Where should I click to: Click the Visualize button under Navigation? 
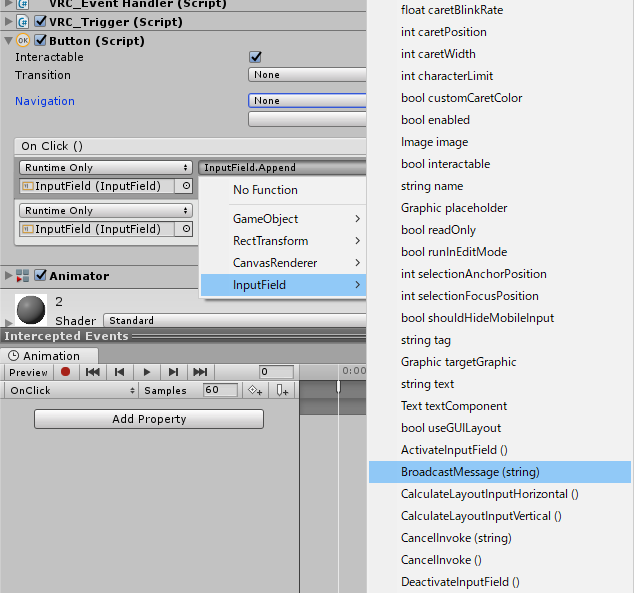point(307,119)
